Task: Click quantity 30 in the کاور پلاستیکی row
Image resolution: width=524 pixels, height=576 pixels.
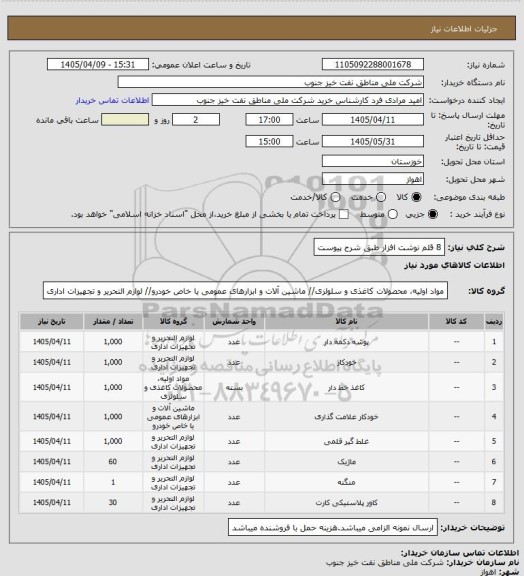Action: tap(113, 502)
